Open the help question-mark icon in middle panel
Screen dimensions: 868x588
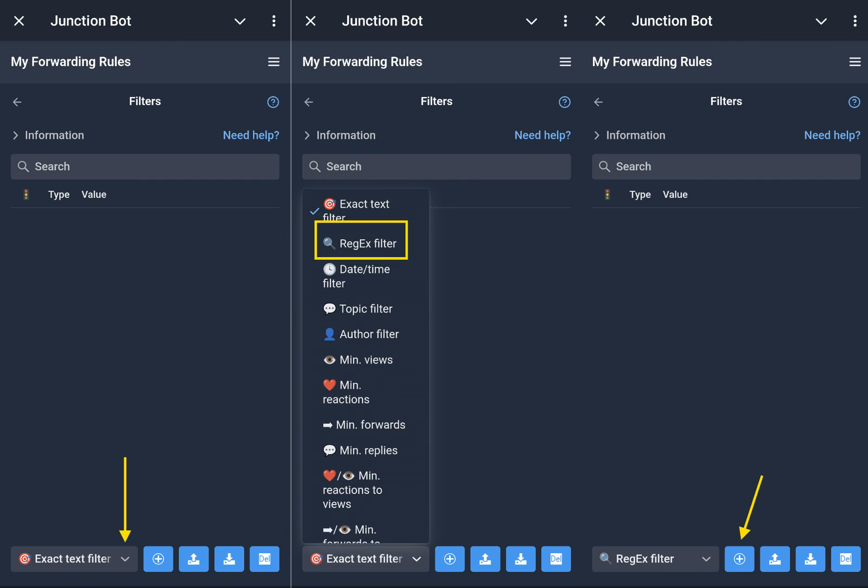565,102
